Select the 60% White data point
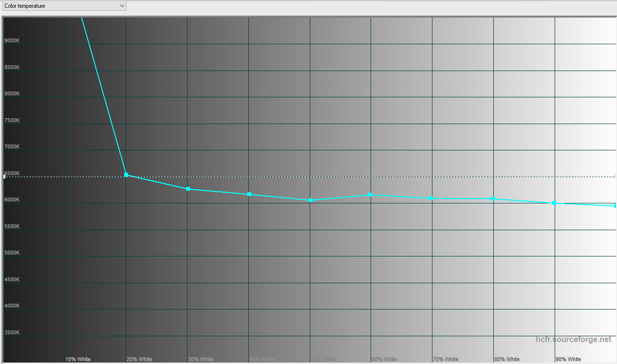617x364 pixels. point(370,195)
